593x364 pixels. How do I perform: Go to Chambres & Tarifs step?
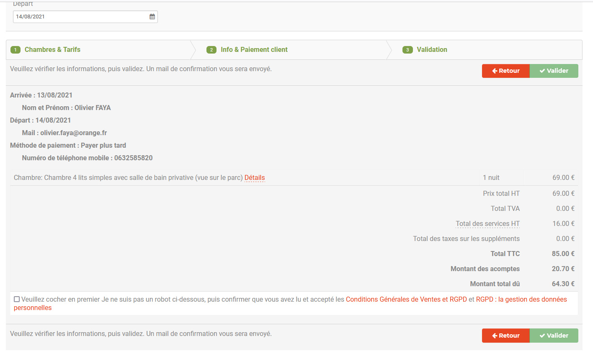pos(52,50)
